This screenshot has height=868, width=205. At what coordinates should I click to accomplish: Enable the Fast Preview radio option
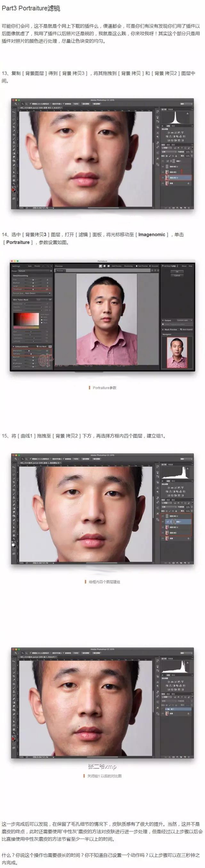(137, 266)
